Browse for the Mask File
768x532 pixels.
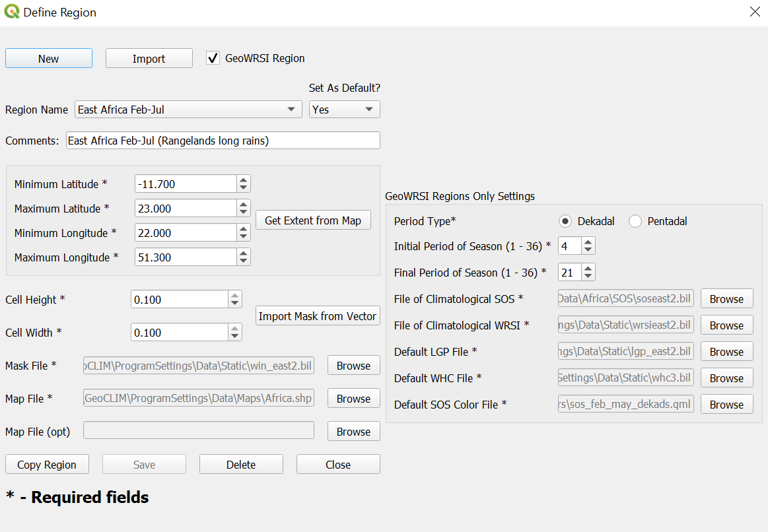click(353, 366)
